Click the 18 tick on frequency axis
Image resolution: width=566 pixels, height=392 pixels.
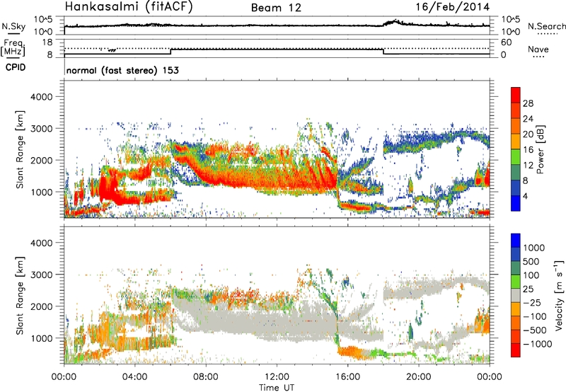[x=47, y=42]
